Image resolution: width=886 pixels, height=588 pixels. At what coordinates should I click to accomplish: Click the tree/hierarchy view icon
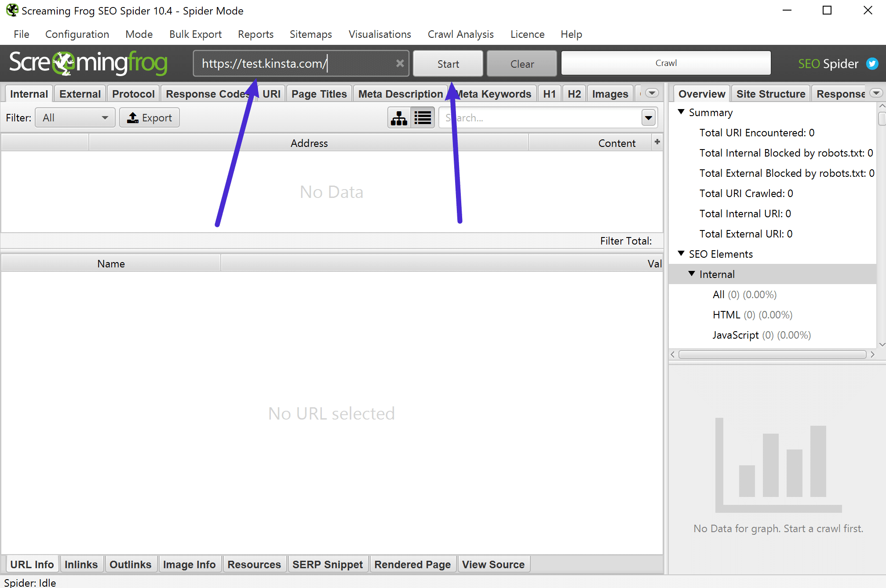tap(399, 118)
